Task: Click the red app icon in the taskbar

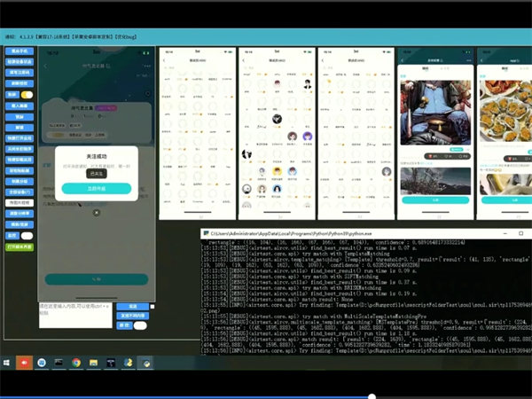Action: point(24,363)
